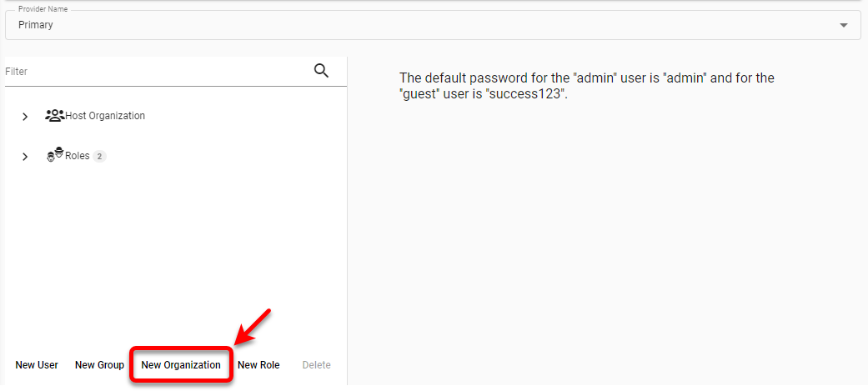Click the search magnifier icon
This screenshot has height=391, width=868.
321,71
